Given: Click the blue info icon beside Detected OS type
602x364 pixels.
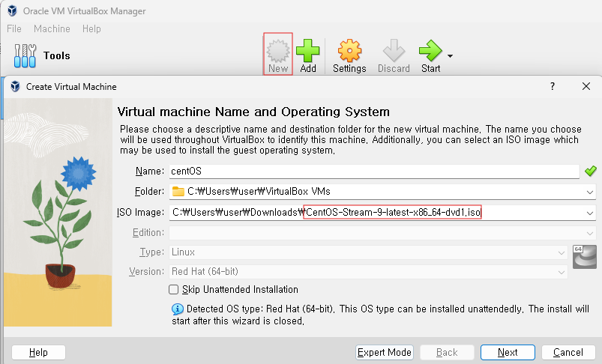Looking at the screenshot, I should tap(178, 309).
